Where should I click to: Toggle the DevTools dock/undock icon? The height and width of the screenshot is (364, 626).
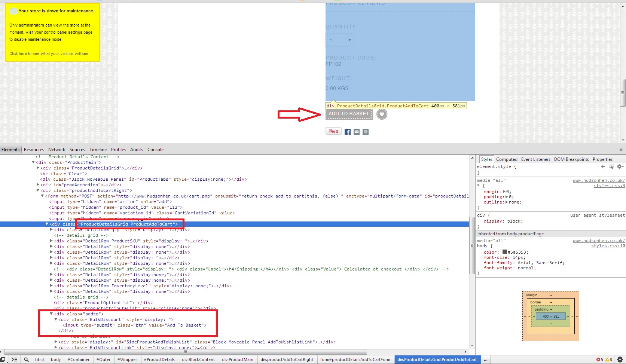click(x=3, y=360)
